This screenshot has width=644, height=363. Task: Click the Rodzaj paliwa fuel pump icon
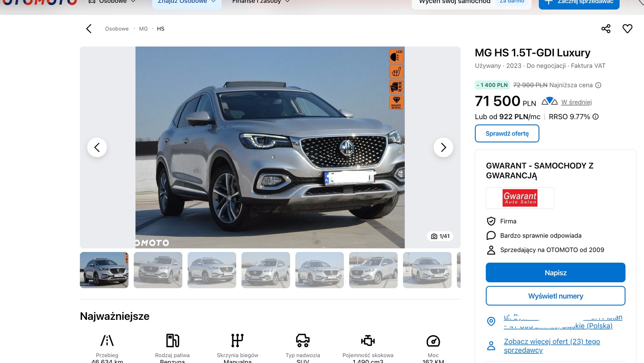point(172,341)
